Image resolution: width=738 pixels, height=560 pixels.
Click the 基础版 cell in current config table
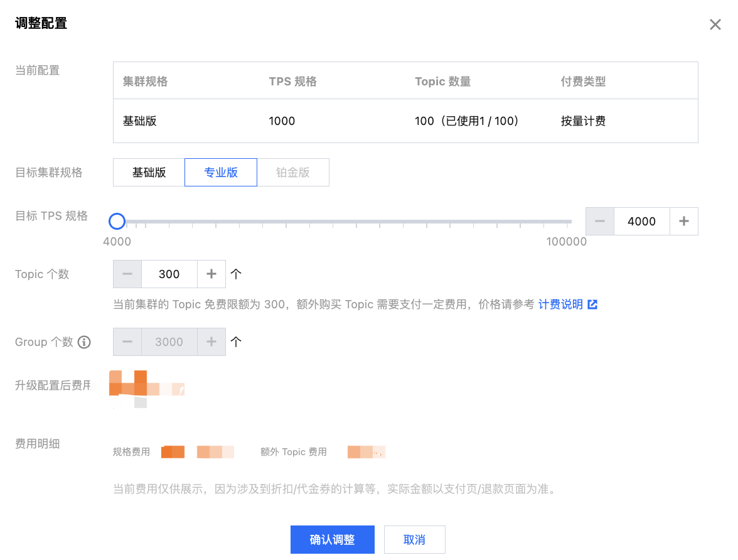coord(140,121)
